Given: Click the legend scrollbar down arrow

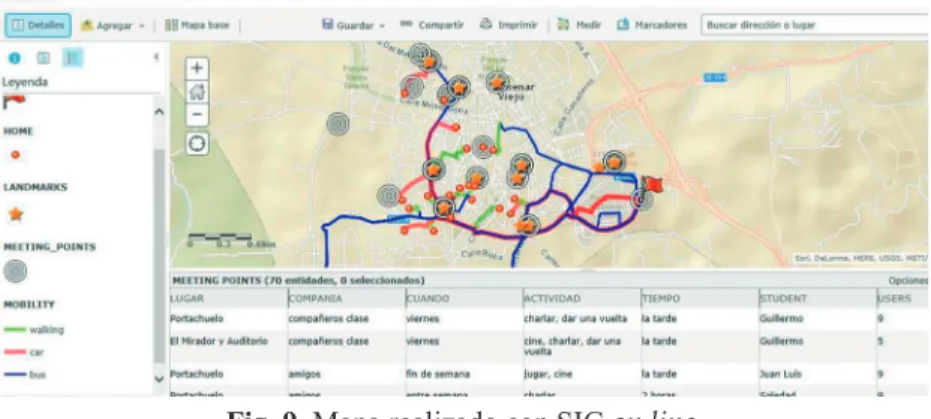Looking at the screenshot, I should pos(159,379).
